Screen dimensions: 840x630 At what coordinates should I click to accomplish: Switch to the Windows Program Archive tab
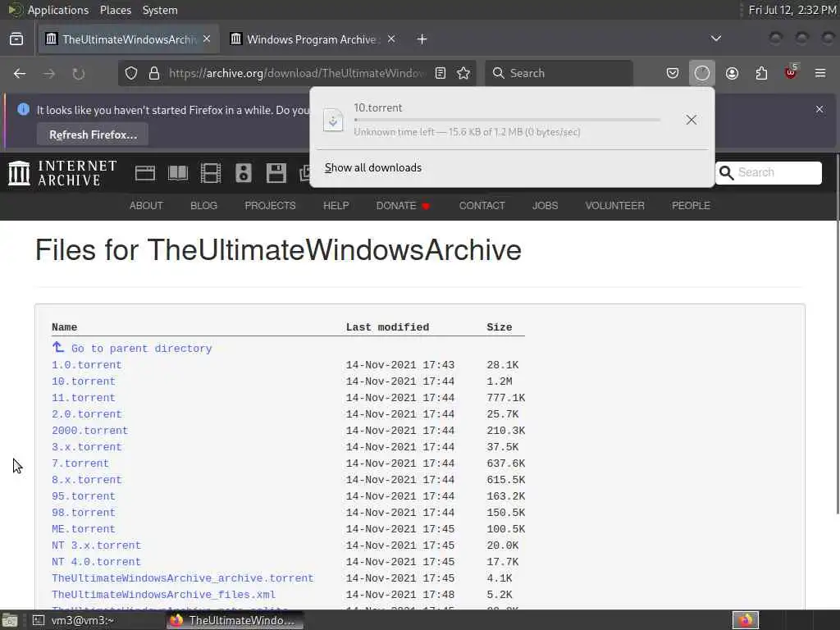click(x=313, y=39)
